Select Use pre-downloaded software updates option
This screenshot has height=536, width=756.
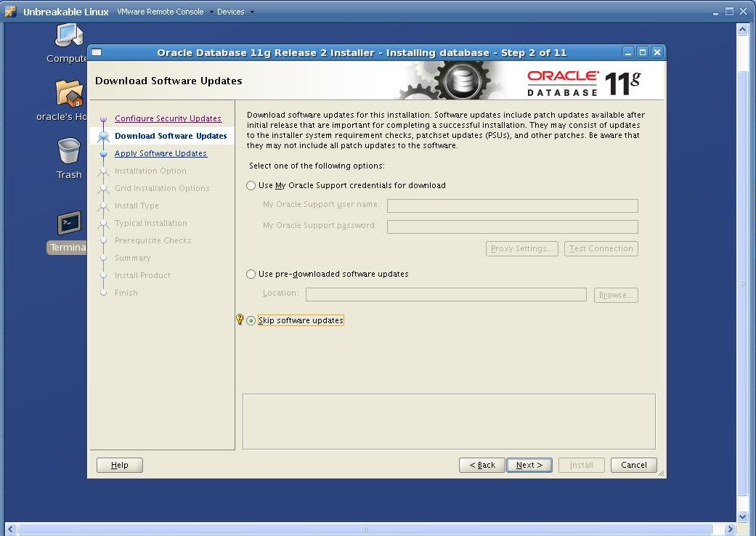pos(251,275)
